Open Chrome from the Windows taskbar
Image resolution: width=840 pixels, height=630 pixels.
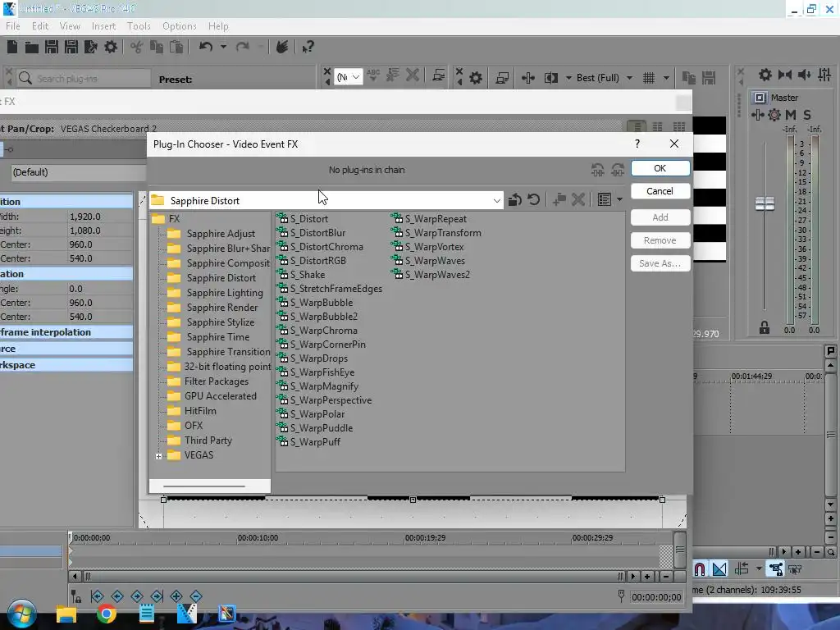click(106, 614)
